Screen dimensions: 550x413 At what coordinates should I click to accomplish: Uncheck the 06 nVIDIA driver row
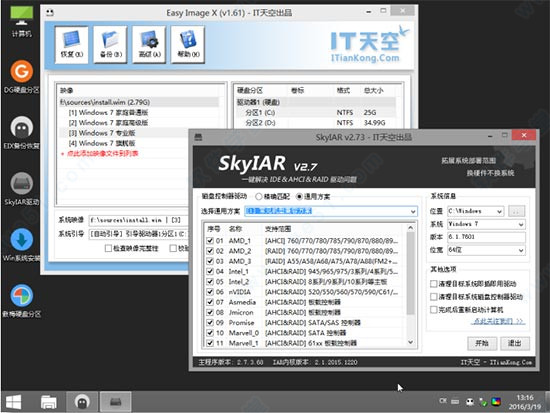click(210, 292)
